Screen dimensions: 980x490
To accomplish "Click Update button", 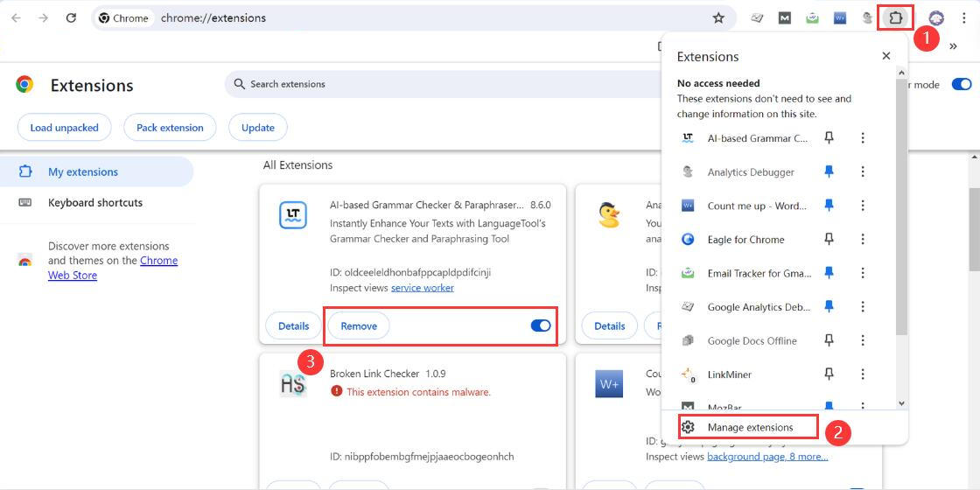I will pos(258,128).
